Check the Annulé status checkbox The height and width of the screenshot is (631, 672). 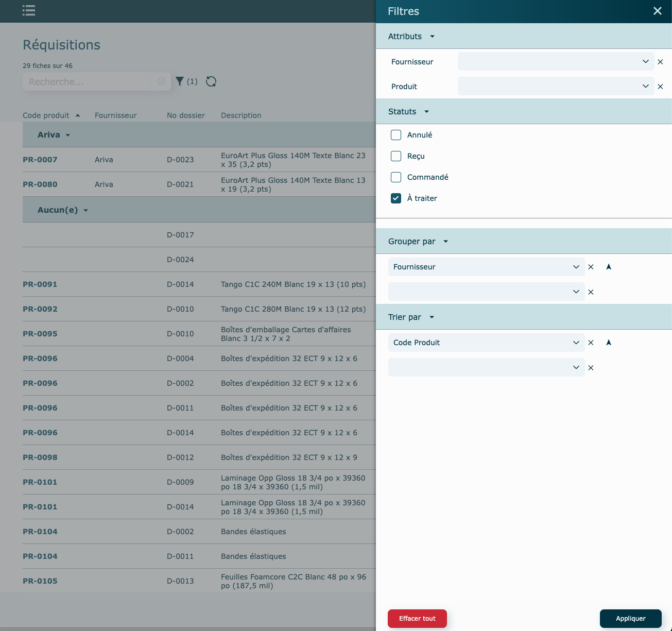click(x=396, y=135)
